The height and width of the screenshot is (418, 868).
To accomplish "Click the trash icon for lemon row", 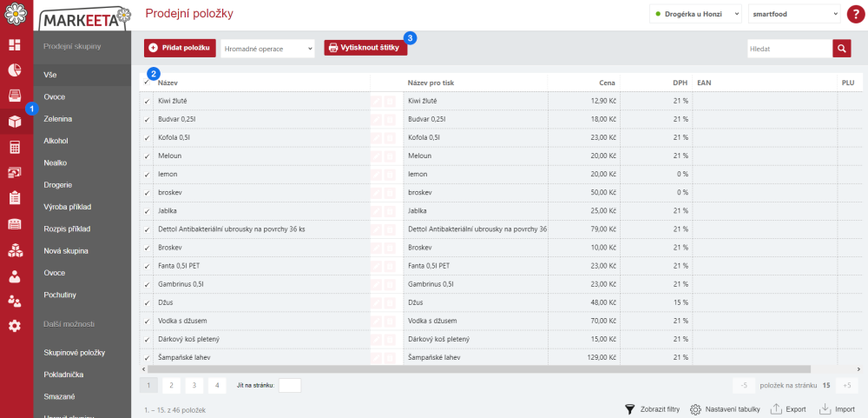I will pyautogui.click(x=390, y=174).
